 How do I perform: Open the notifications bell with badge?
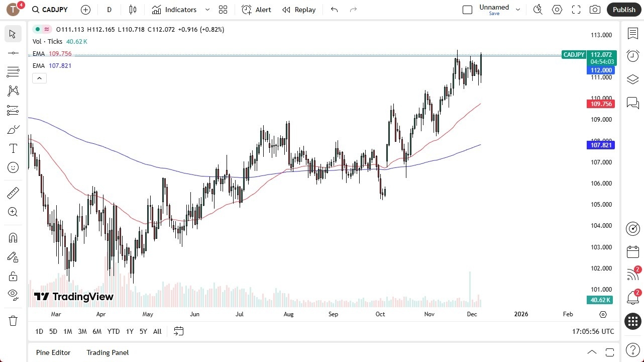[x=632, y=298]
